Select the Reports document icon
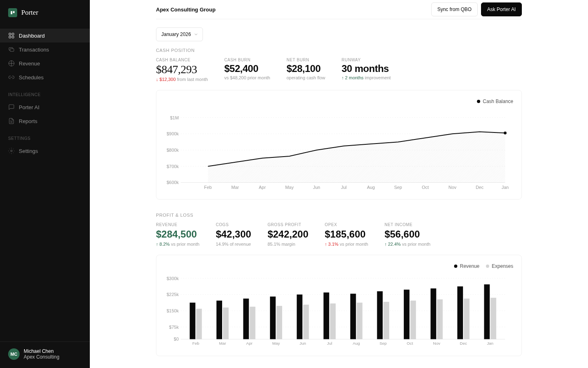Screen dimensions: 588x368 pos(11,121)
